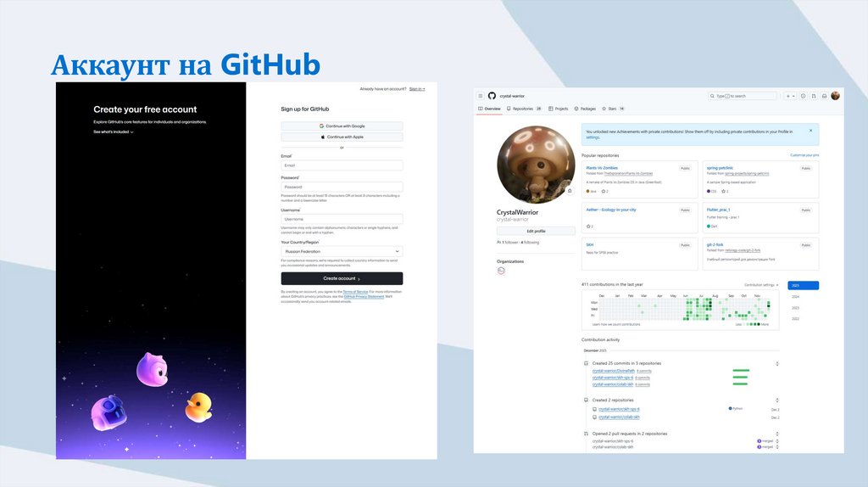Viewport: 868px width, 487px height.
Task: Open the issues icon in GitHub header
Action: click(x=803, y=96)
